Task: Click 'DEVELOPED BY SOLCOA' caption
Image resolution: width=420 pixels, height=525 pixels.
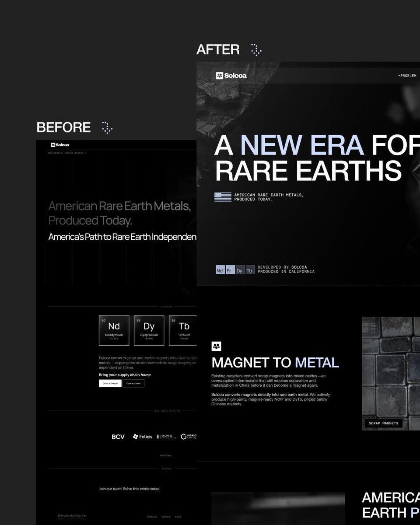Action: pos(282,267)
